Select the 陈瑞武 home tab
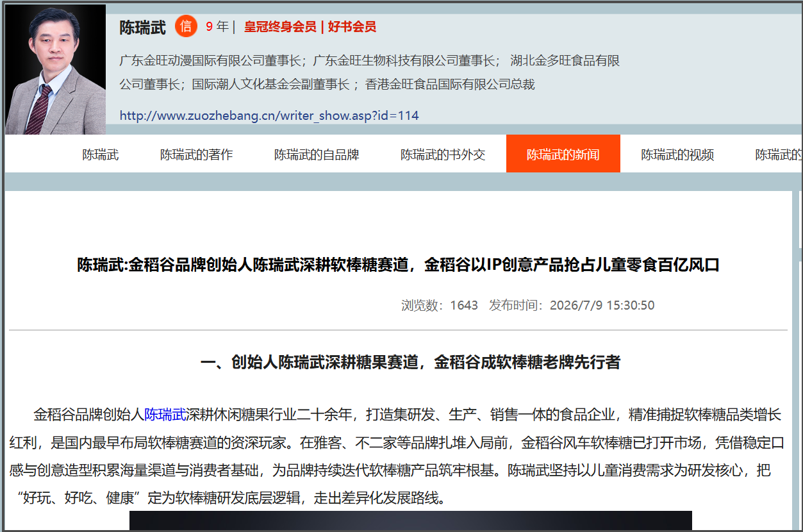Screen dimensions: 803x532 point(101,154)
